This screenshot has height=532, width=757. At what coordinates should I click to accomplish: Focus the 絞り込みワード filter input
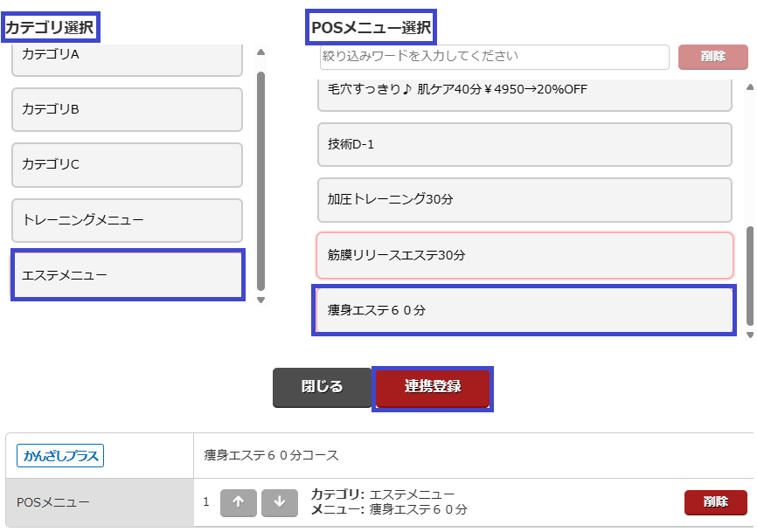pyautogui.click(x=494, y=57)
